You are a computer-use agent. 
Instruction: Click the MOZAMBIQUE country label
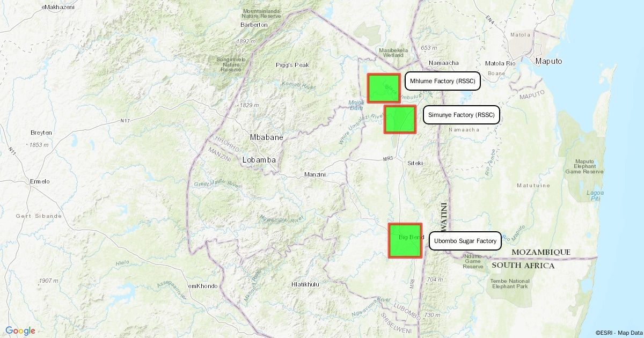541,252
